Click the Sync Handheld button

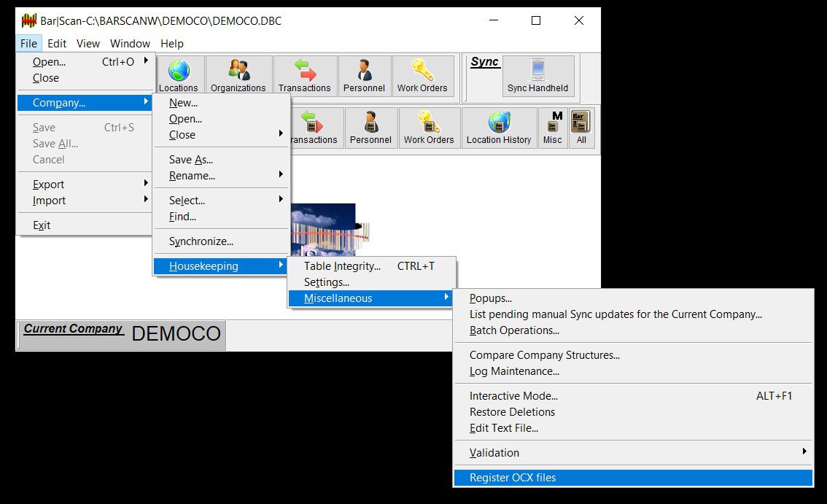click(538, 76)
